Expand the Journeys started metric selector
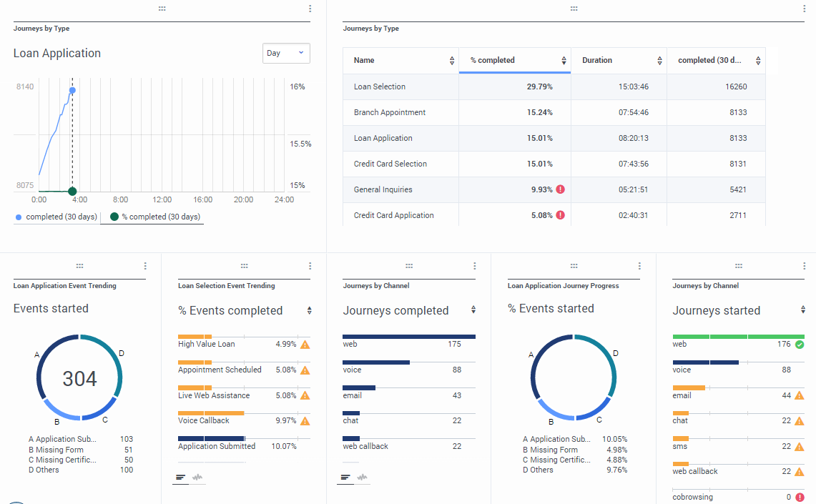Image resolution: width=816 pixels, height=504 pixels. pyautogui.click(x=804, y=311)
